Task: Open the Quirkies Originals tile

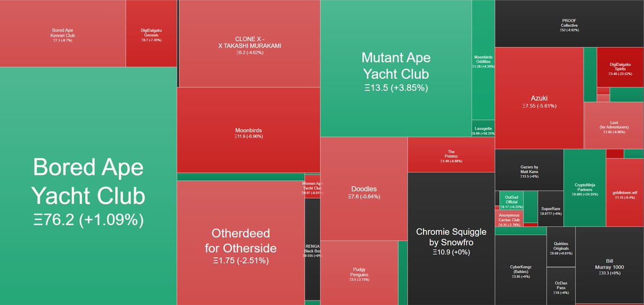Action: coord(561,247)
